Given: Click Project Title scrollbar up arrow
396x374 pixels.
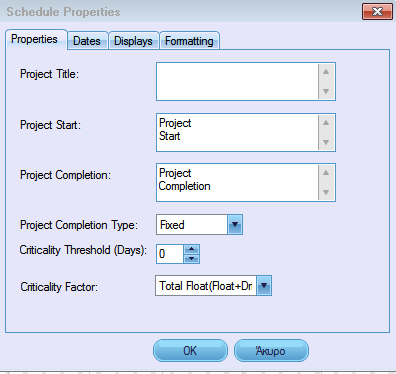Looking at the screenshot, I should click(x=326, y=72).
